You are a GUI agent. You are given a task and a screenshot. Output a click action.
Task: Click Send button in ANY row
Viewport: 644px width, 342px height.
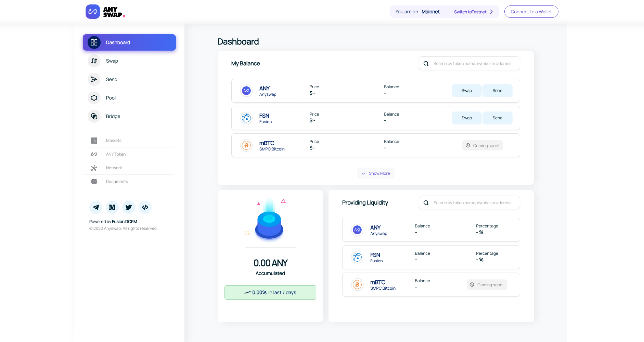tap(498, 91)
